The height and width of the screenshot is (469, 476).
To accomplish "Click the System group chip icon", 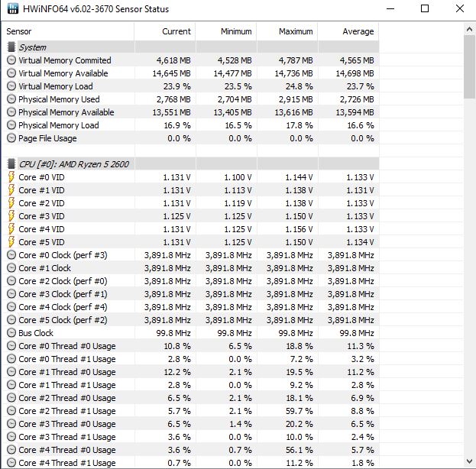I will 11,47.
